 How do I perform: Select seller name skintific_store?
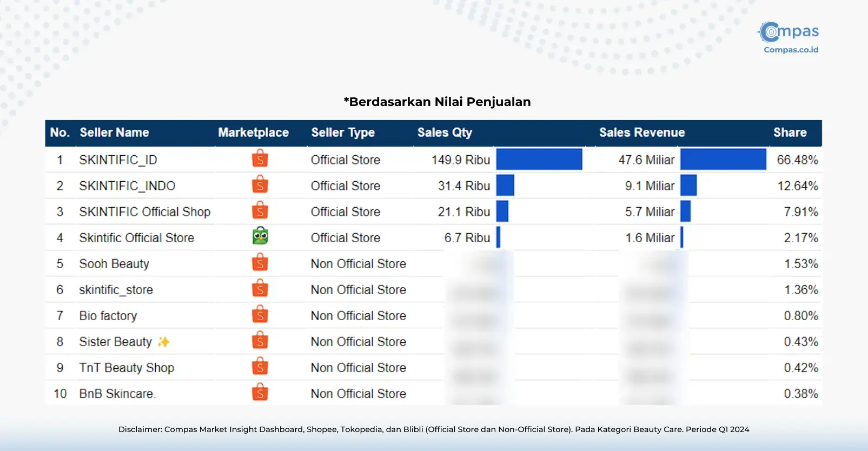[x=116, y=290]
